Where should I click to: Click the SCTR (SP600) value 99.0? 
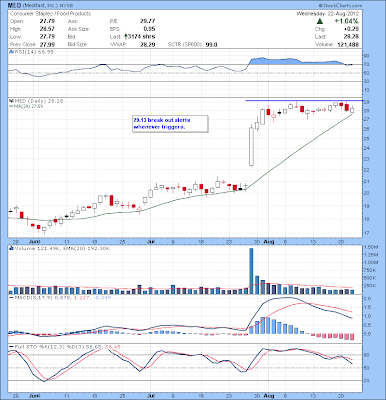point(212,44)
